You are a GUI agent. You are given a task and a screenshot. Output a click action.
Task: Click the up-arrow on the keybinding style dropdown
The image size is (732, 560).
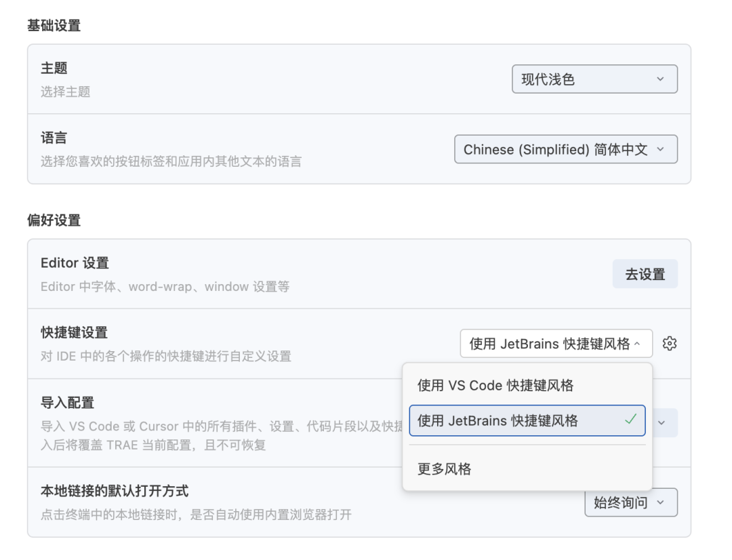[636, 344]
